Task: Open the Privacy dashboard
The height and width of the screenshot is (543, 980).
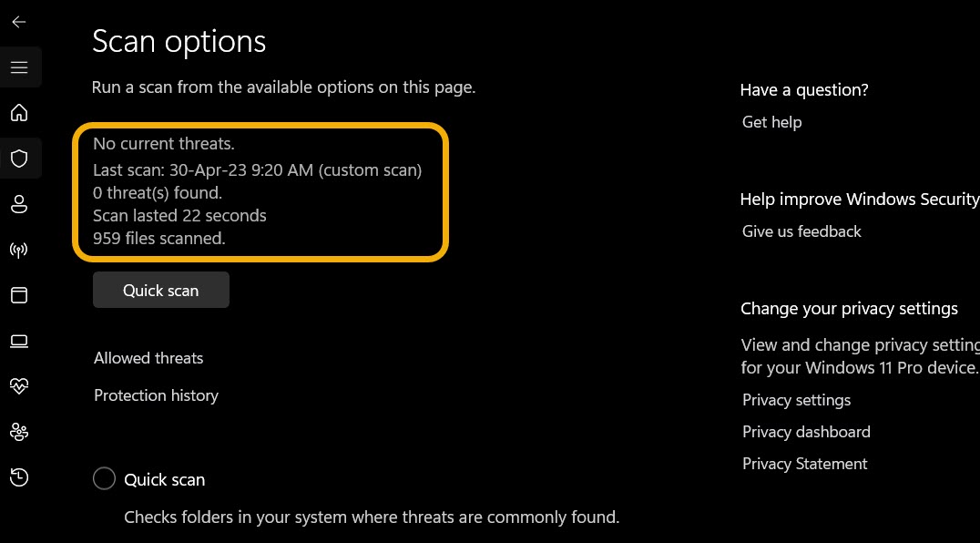Action: 806,431
